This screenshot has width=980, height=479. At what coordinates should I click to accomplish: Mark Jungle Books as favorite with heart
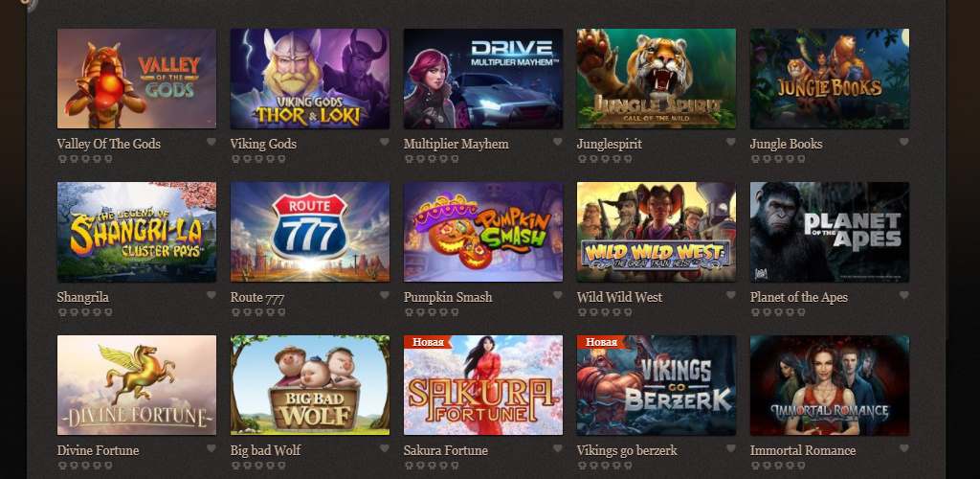click(903, 142)
